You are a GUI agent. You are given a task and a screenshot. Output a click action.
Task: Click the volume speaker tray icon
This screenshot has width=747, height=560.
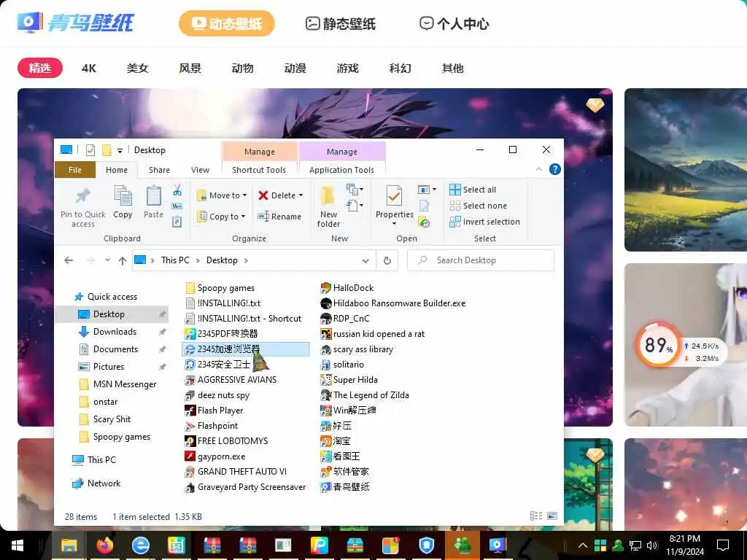(652, 545)
